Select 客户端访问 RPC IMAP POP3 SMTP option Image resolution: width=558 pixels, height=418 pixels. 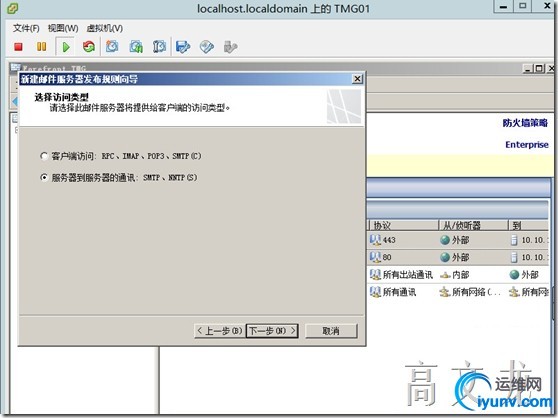pyautogui.click(x=121, y=156)
